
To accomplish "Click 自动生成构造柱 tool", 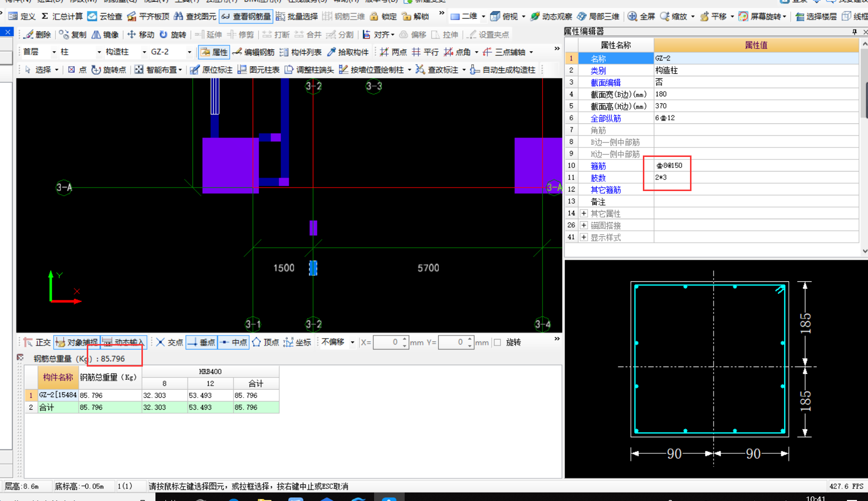I will pos(502,70).
